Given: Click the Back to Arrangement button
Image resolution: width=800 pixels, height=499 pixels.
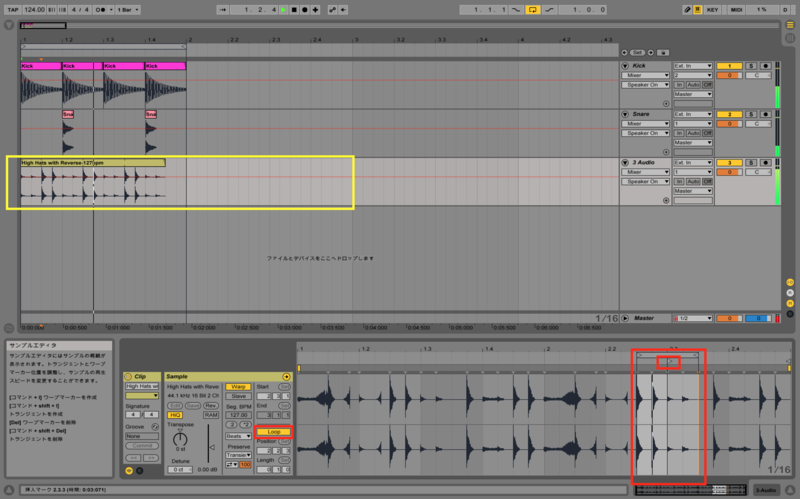Looking at the screenshot, I should [x=343, y=10].
